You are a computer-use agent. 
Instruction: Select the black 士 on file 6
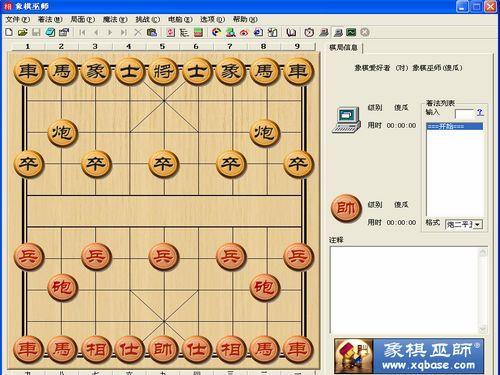coord(197,71)
